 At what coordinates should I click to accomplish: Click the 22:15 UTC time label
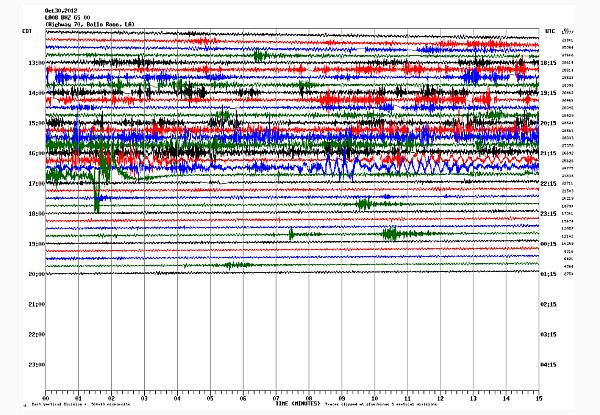549,183
